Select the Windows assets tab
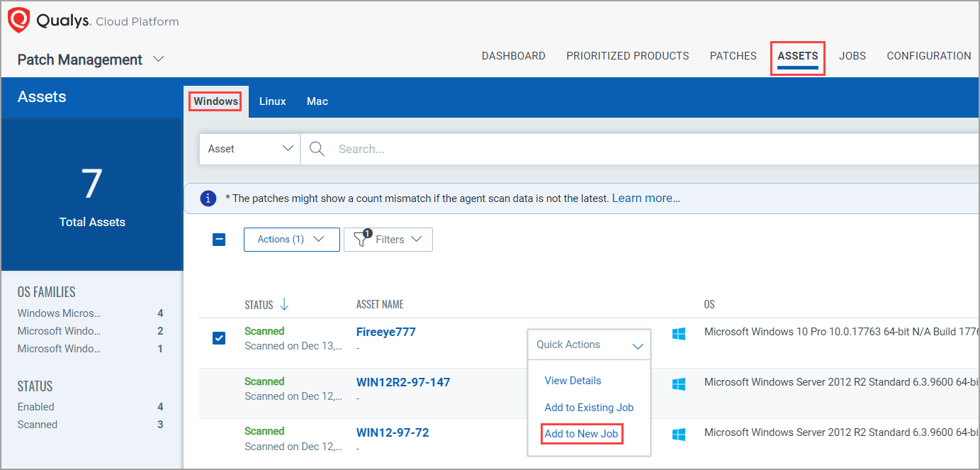The width and height of the screenshot is (980, 470). (216, 101)
